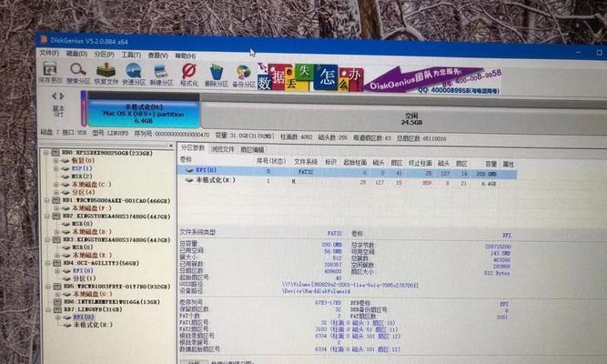Click the partition icon beside ESP(1) in tree
The image size is (607, 364).
66,169
